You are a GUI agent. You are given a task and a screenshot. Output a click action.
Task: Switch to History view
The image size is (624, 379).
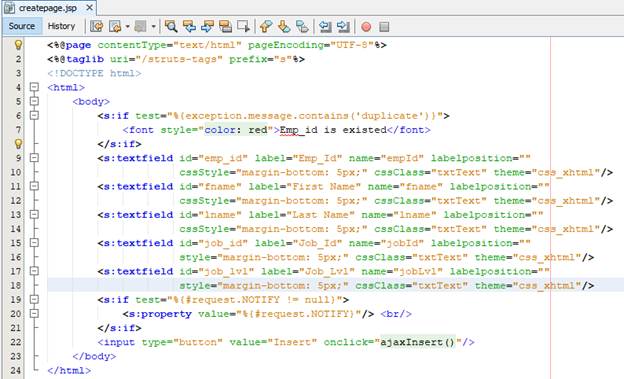pyautogui.click(x=61, y=26)
